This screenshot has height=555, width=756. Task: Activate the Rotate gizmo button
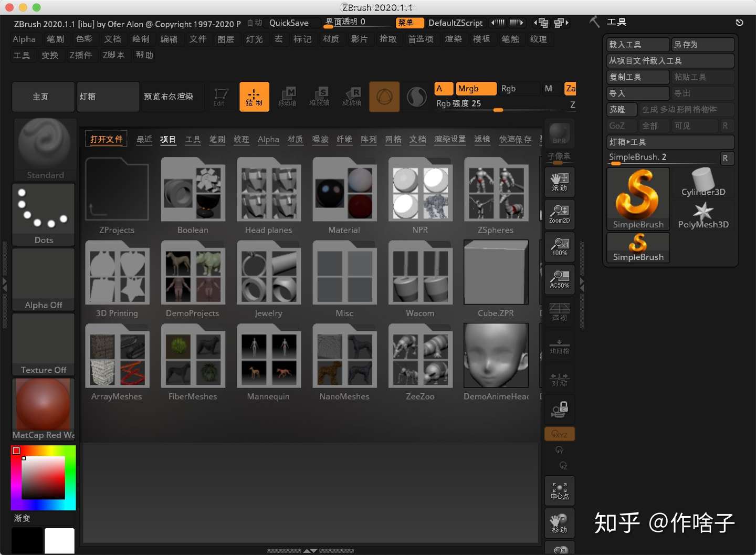(x=352, y=97)
